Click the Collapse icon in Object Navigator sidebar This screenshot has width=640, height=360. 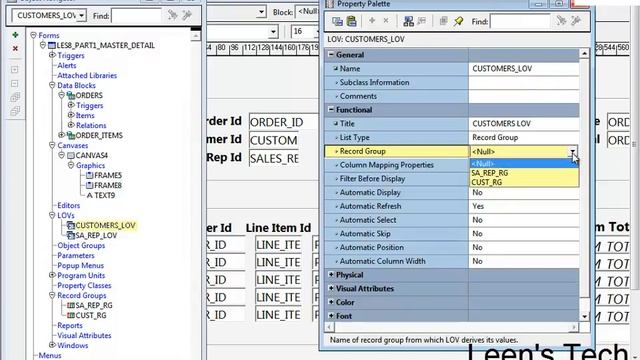[x=15, y=84]
